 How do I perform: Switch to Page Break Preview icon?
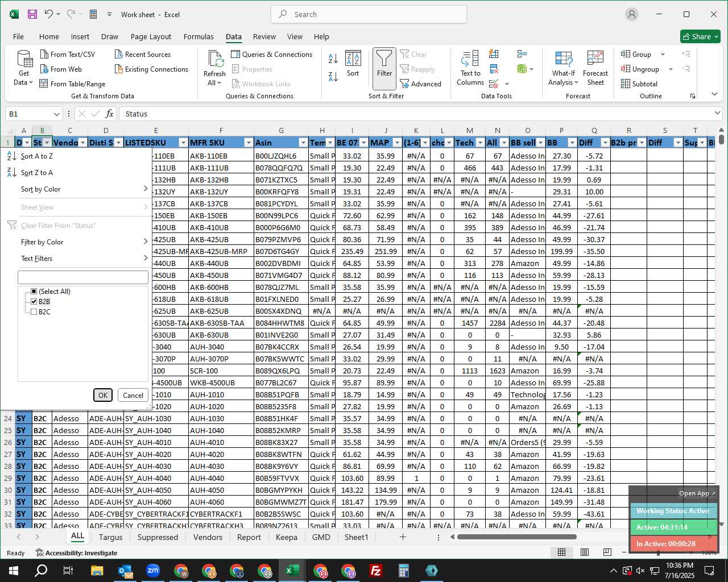click(607, 552)
